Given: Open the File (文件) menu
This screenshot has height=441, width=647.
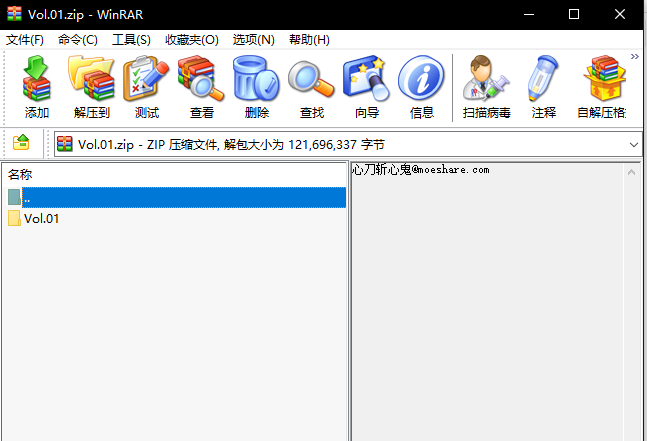Looking at the screenshot, I should [25, 40].
